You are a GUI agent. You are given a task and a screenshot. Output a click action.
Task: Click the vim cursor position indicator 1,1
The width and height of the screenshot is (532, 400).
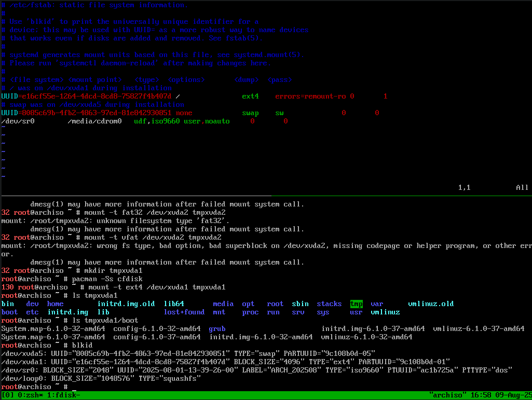click(464, 188)
